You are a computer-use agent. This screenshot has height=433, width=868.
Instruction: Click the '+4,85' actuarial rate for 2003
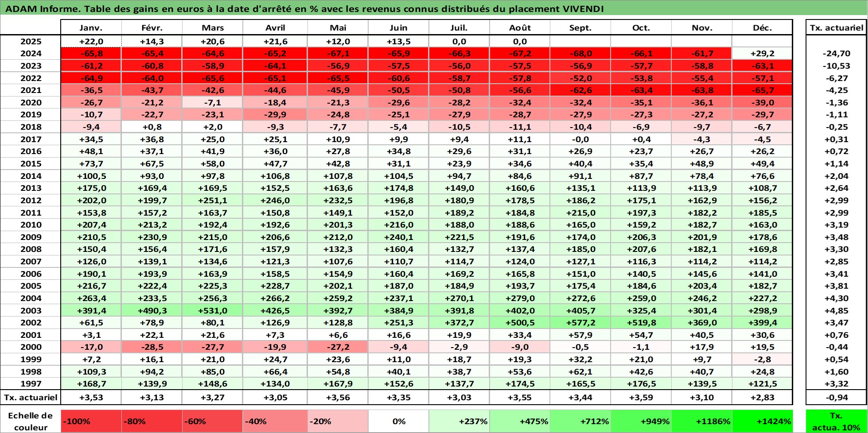[836, 311]
